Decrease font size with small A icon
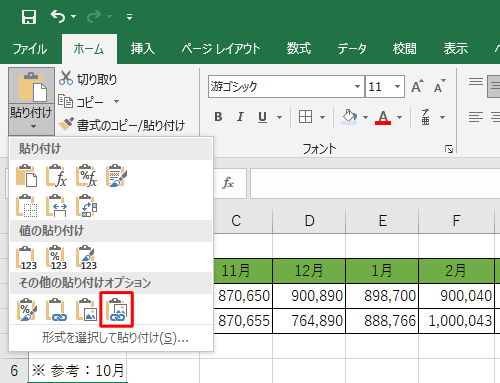 coord(440,86)
